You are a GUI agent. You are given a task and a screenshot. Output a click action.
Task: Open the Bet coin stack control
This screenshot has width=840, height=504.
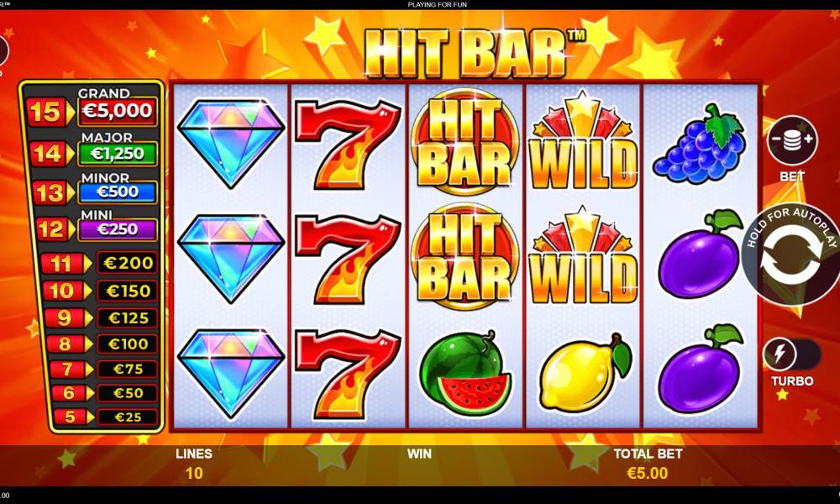tap(792, 140)
